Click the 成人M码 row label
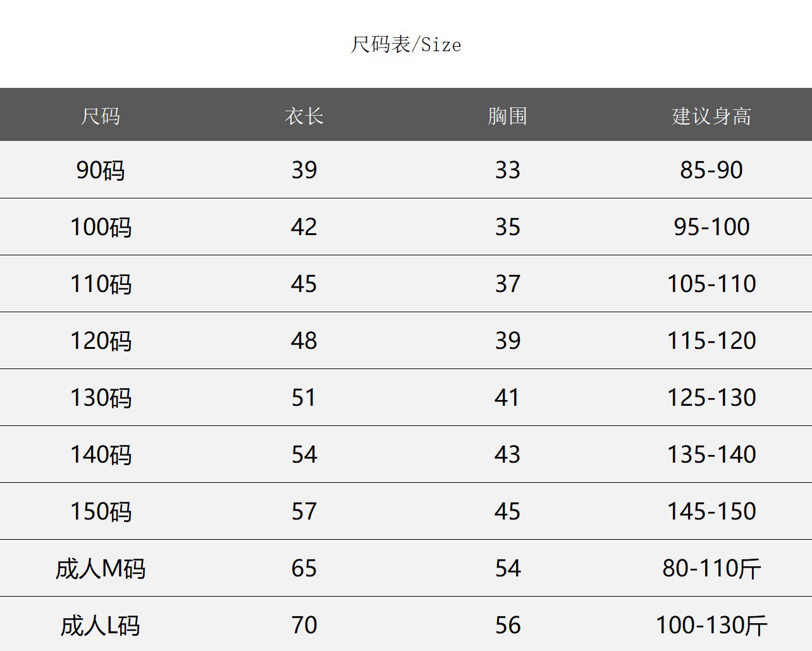The width and height of the screenshot is (812, 651). coord(101,568)
